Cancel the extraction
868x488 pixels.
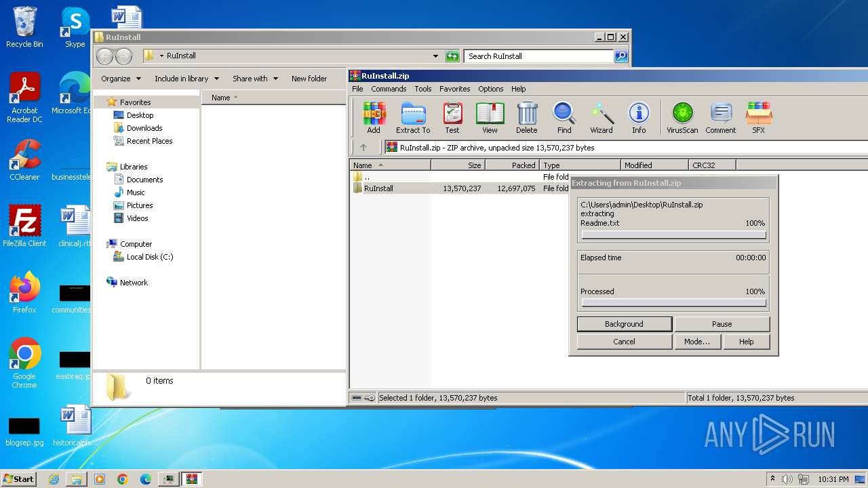pos(624,342)
